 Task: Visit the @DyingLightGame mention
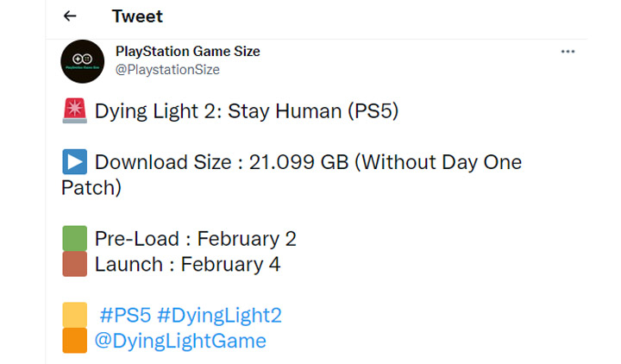click(180, 341)
